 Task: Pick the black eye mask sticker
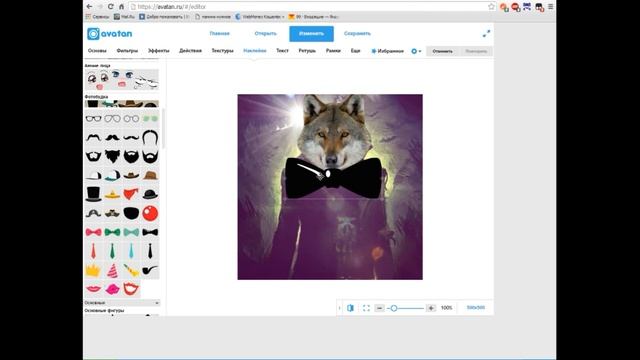131,213
